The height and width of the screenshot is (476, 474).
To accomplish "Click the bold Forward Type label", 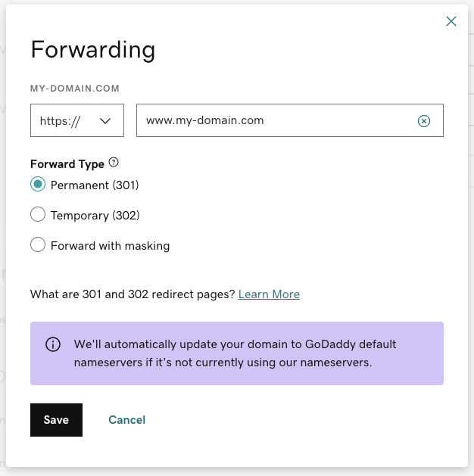I will pos(67,163).
